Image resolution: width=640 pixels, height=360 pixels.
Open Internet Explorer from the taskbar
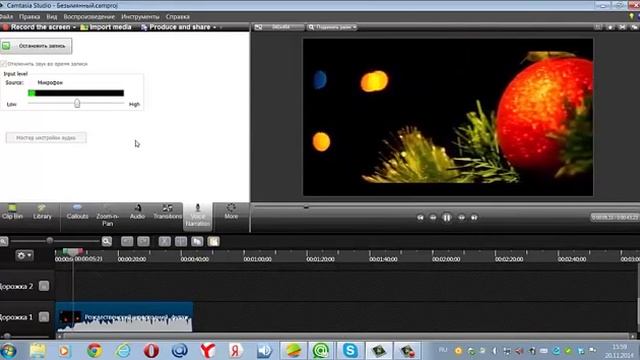tap(123, 351)
